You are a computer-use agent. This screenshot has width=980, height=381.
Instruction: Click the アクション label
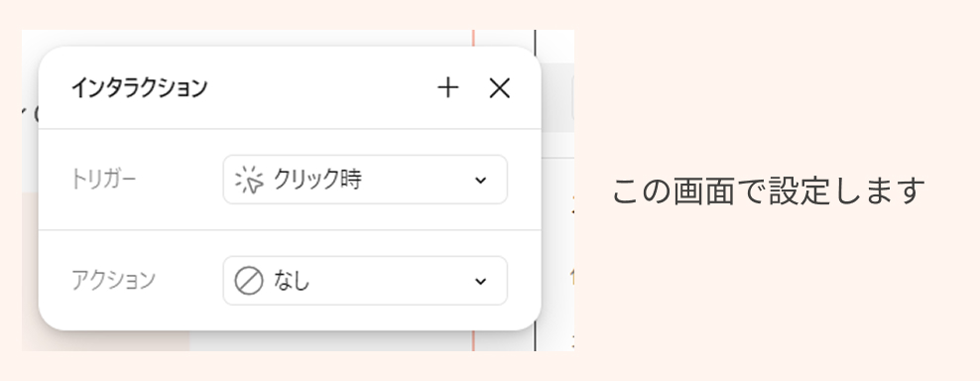113,280
